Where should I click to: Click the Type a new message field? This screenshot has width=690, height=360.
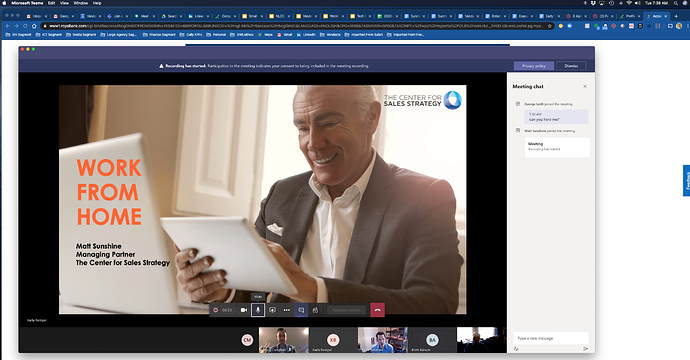[x=551, y=338]
